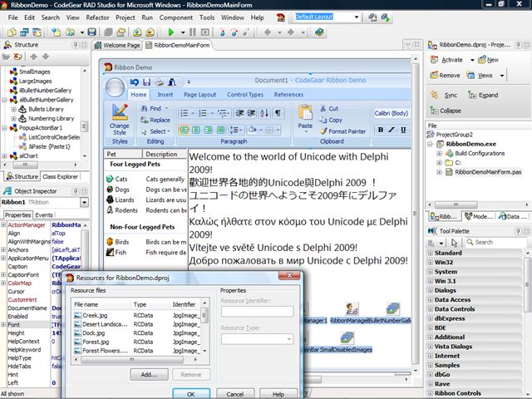The image size is (532, 399).
Task: Click the Sort A-Z icon in Paragraph group
Action: point(264,113)
